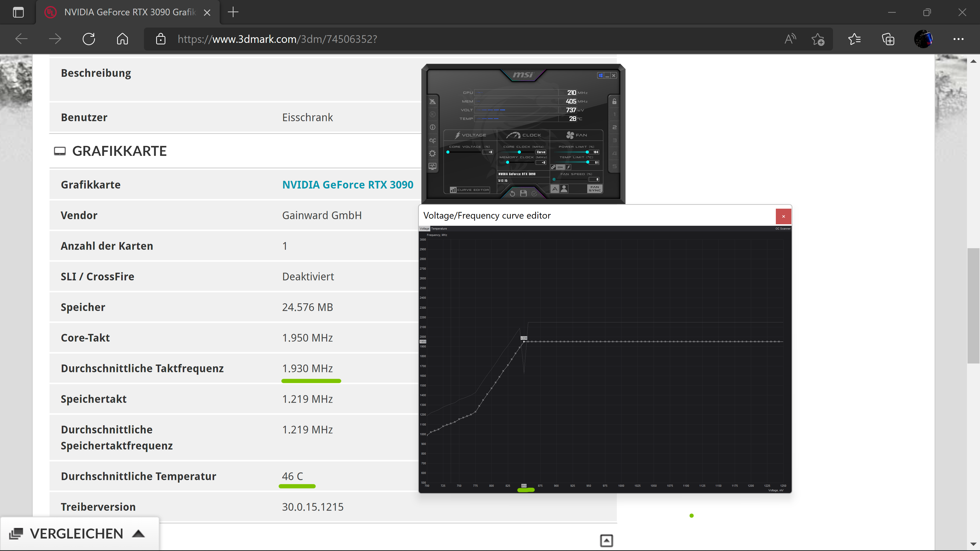Viewport: 980px width, 551px height.
Task: Click the Curve Editor button
Action: click(470, 190)
